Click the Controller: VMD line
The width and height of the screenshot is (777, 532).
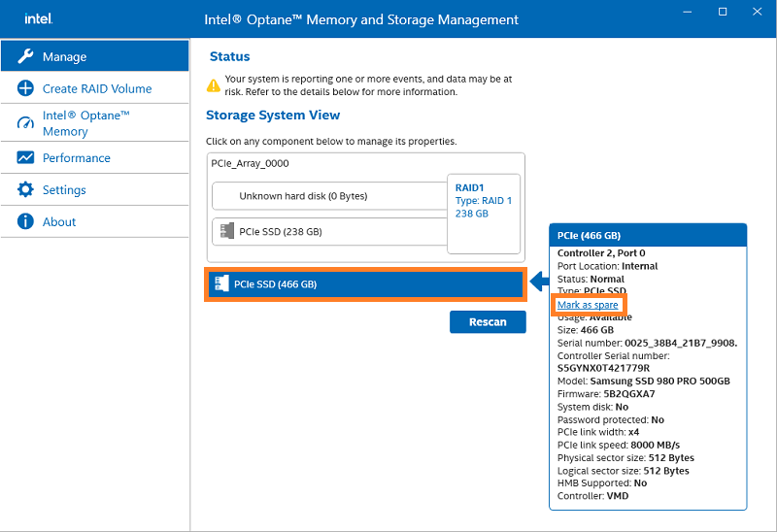point(592,496)
